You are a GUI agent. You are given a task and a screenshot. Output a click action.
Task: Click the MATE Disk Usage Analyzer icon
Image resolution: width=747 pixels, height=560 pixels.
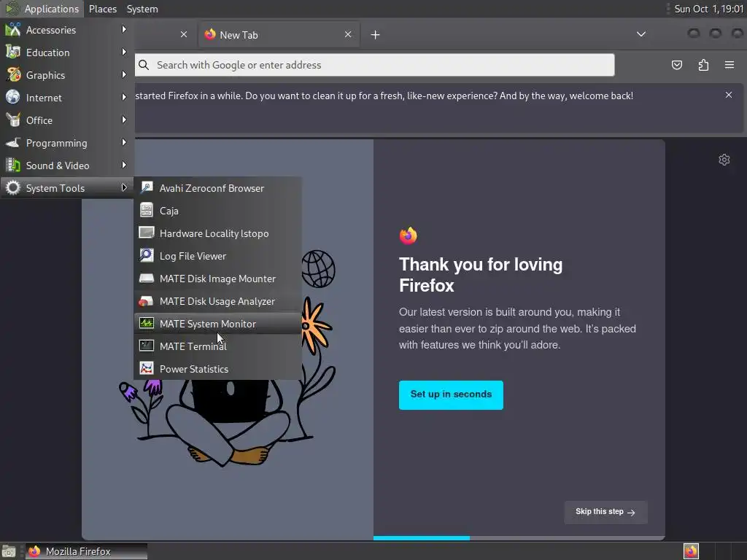146,301
